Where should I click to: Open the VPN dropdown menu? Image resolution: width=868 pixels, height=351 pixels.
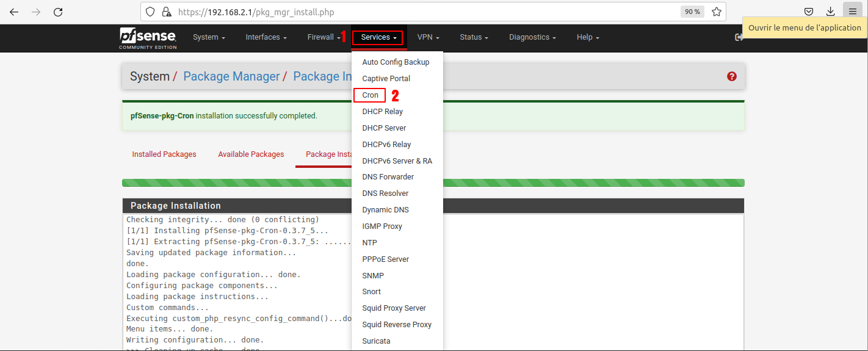428,37
